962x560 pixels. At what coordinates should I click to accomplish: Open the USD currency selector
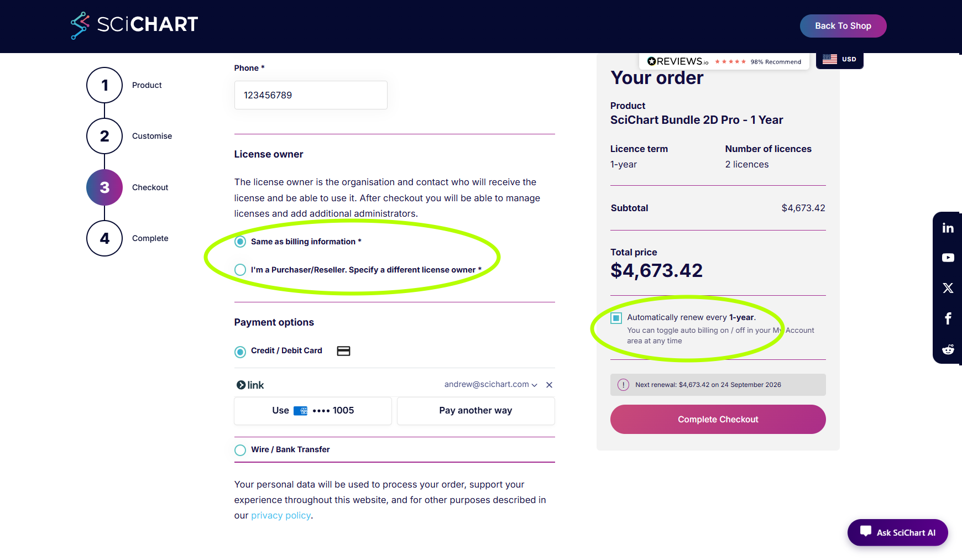[839, 59]
